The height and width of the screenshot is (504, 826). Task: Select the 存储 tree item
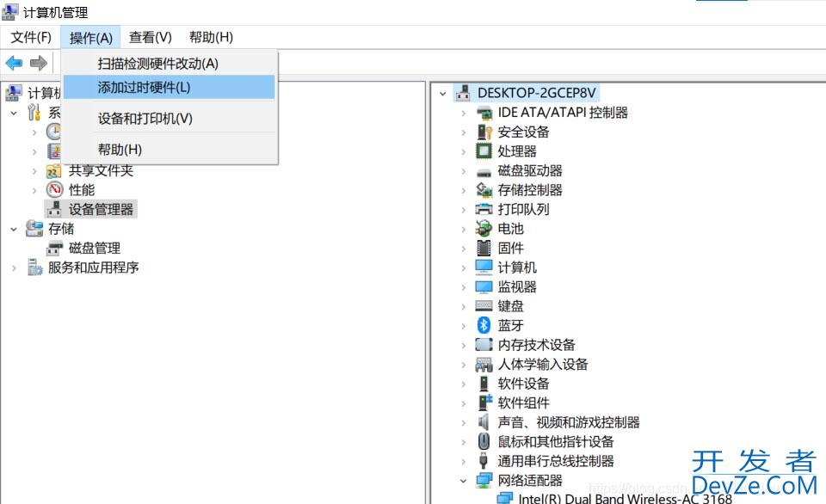pyautogui.click(x=61, y=229)
